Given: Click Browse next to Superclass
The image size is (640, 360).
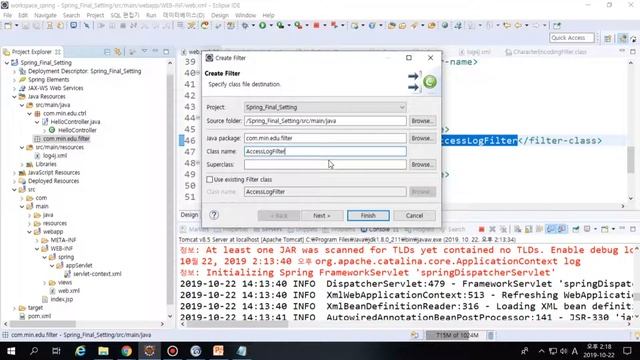Looking at the screenshot, I should [x=422, y=164].
